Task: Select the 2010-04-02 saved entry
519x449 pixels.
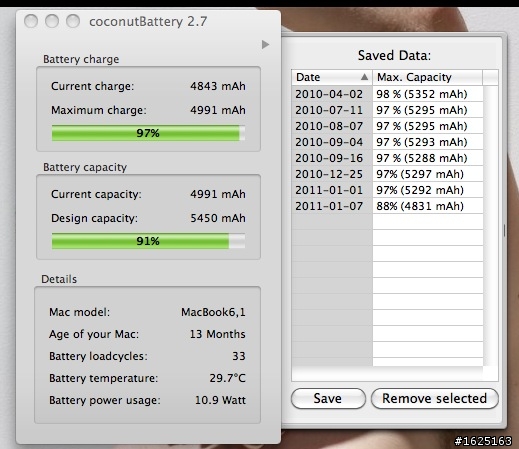Action: point(387,94)
